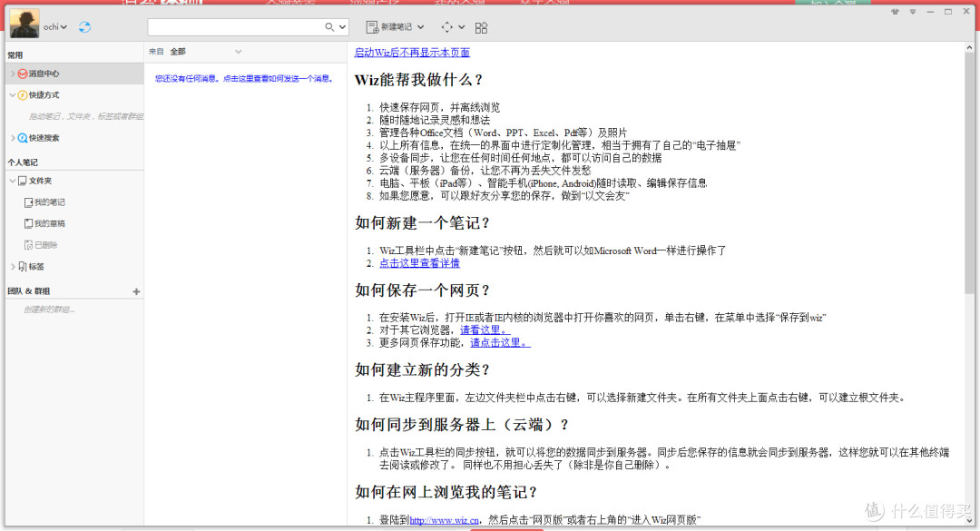Collapse the 快捷方式 chevron

[13, 95]
